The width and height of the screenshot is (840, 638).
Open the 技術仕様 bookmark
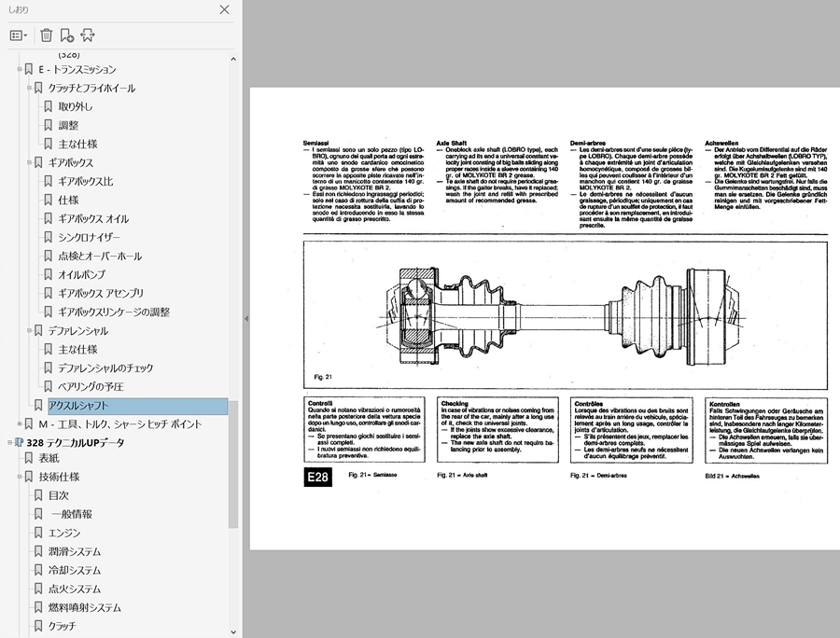click(59, 477)
